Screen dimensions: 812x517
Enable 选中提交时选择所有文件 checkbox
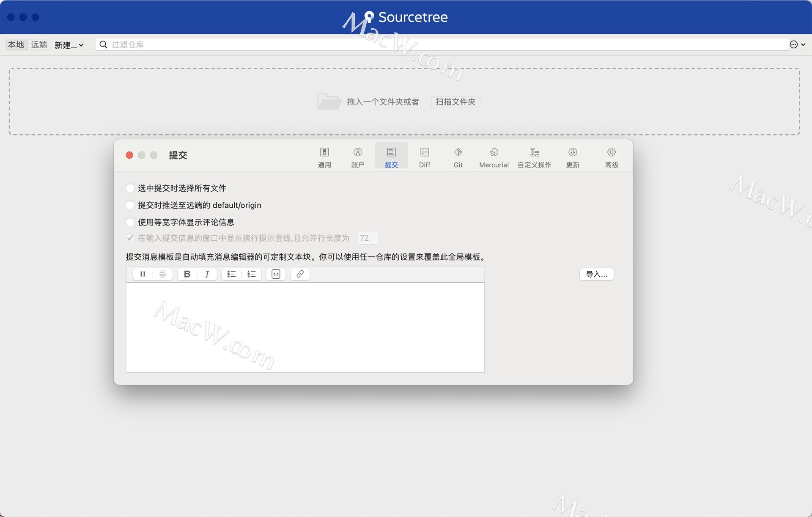pos(130,188)
